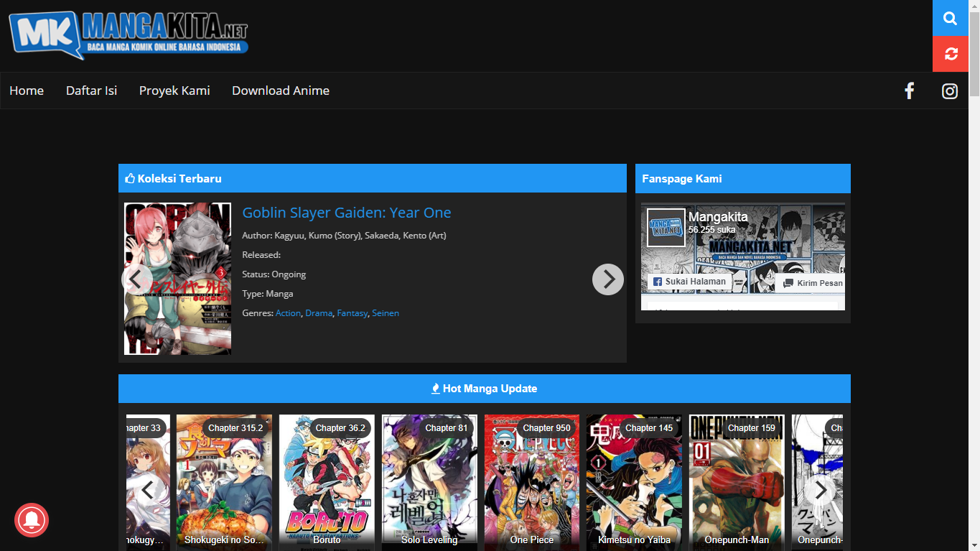Open Onepunch-Man Chapter 159 cover
980x551 pixels.
737,483
